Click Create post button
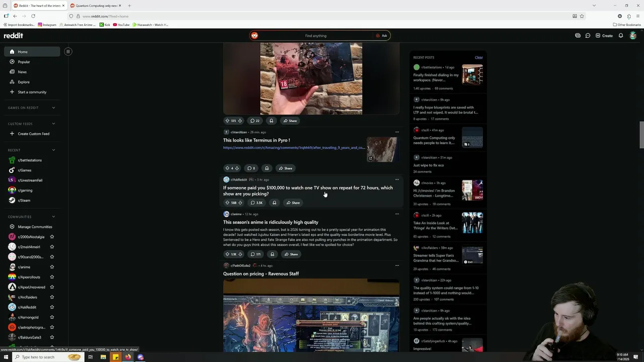 point(604,36)
